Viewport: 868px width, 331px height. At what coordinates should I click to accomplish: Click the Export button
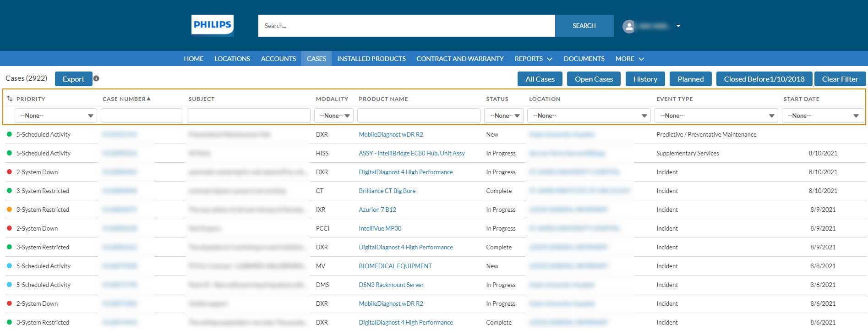click(73, 79)
